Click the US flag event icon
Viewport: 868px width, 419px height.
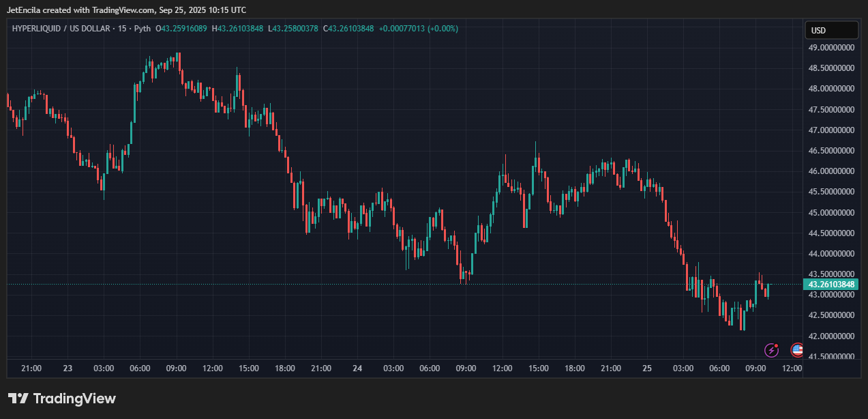click(x=796, y=350)
